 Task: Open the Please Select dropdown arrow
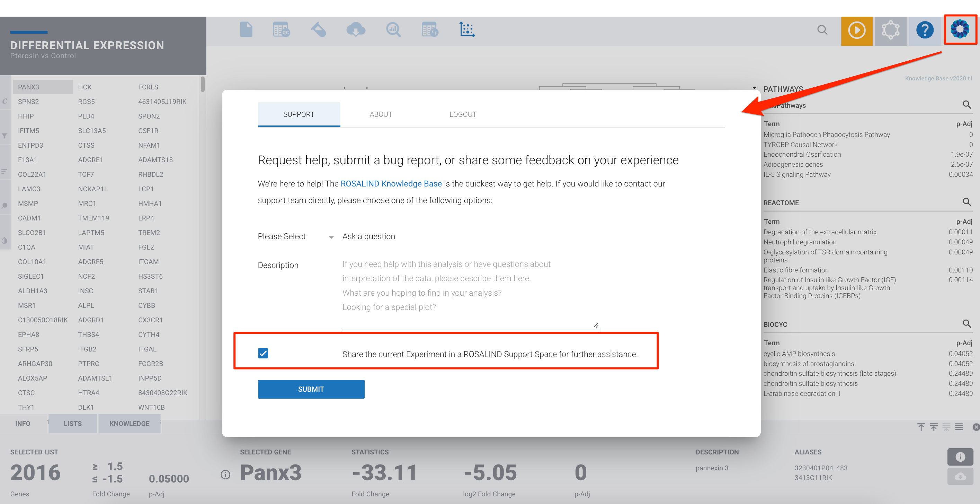pyautogui.click(x=331, y=237)
